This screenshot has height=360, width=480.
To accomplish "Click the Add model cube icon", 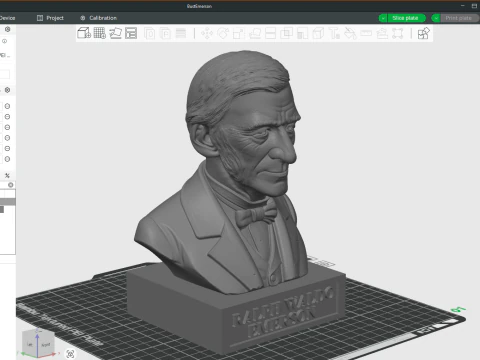I will 84,33.
